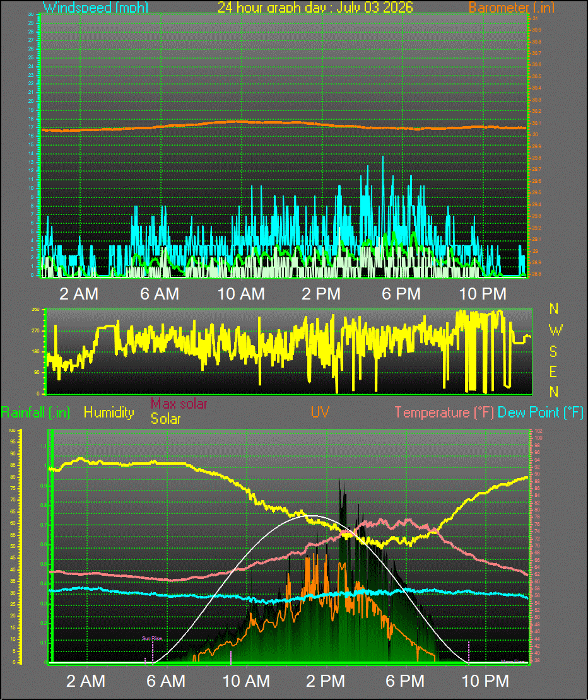Click the 'S' wind direction label

tap(553, 351)
